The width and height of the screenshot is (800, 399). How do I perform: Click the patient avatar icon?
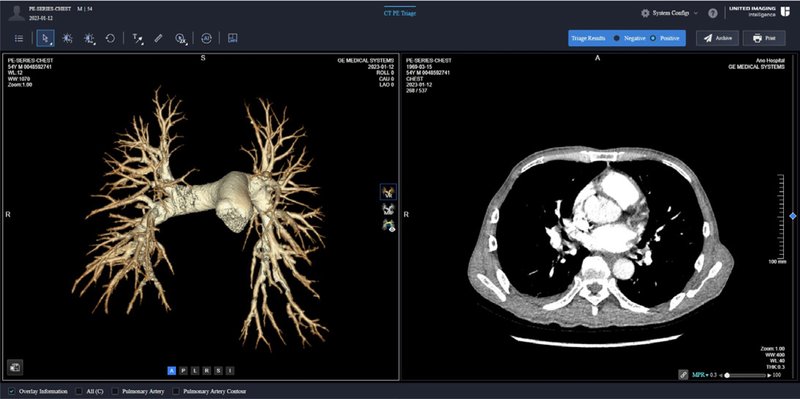[17, 13]
